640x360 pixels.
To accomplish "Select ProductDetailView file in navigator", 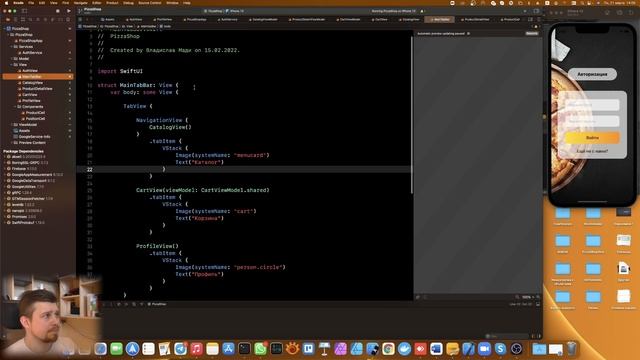I will 37,89.
